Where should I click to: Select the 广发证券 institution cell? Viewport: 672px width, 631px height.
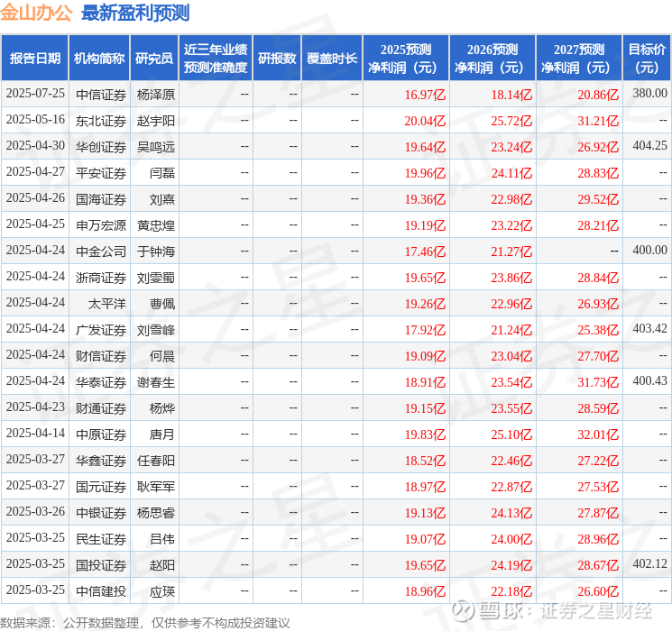point(101,330)
